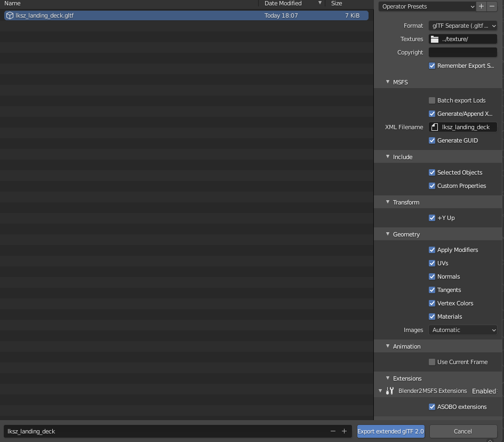Viewport: 504px width, 442px height.
Task: Open the Format dropdown
Action: pos(462,25)
